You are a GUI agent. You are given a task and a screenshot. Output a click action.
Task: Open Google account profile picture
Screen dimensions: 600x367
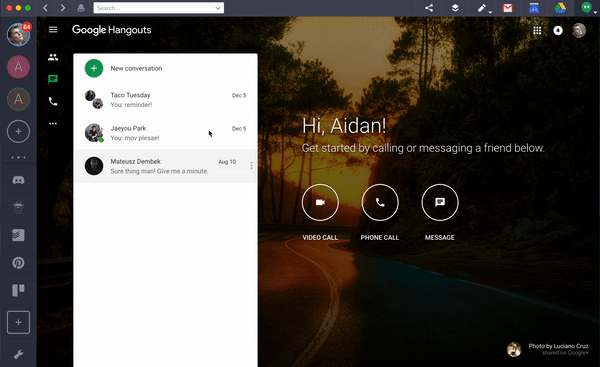(579, 30)
